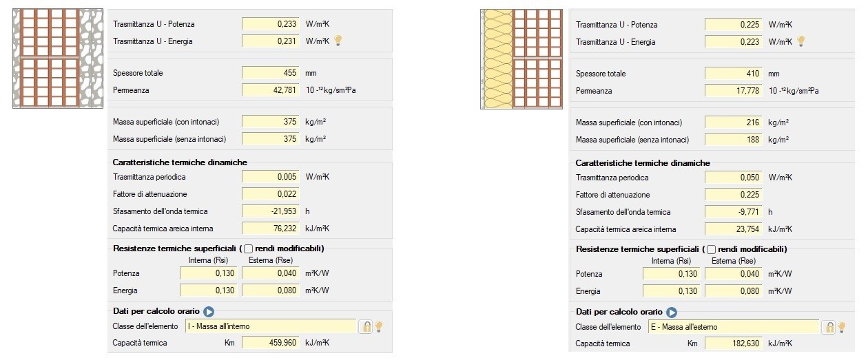Click the lightbulb beside Trasmittanza U - Energia 0,231
868x360 pixels.
pyautogui.click(x=338, y=41)
